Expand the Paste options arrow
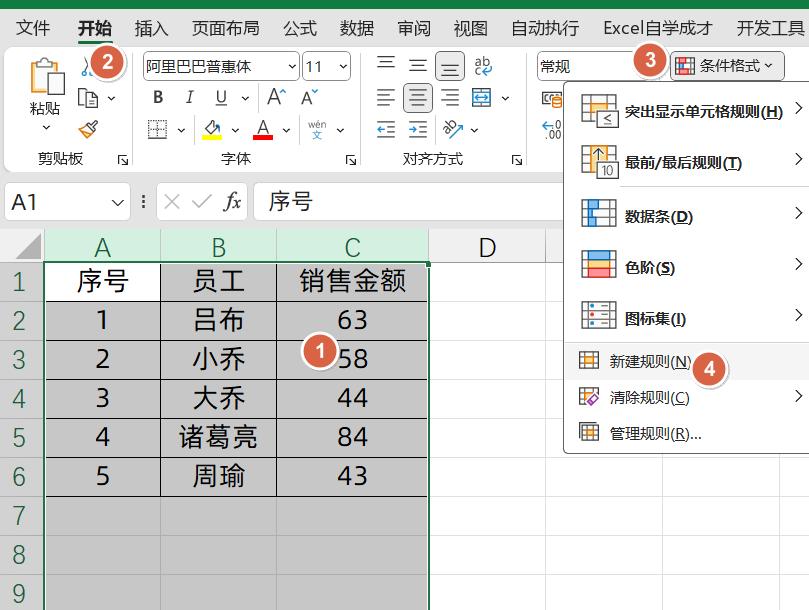This screenshot has width=809, height=610. (46, 127)
